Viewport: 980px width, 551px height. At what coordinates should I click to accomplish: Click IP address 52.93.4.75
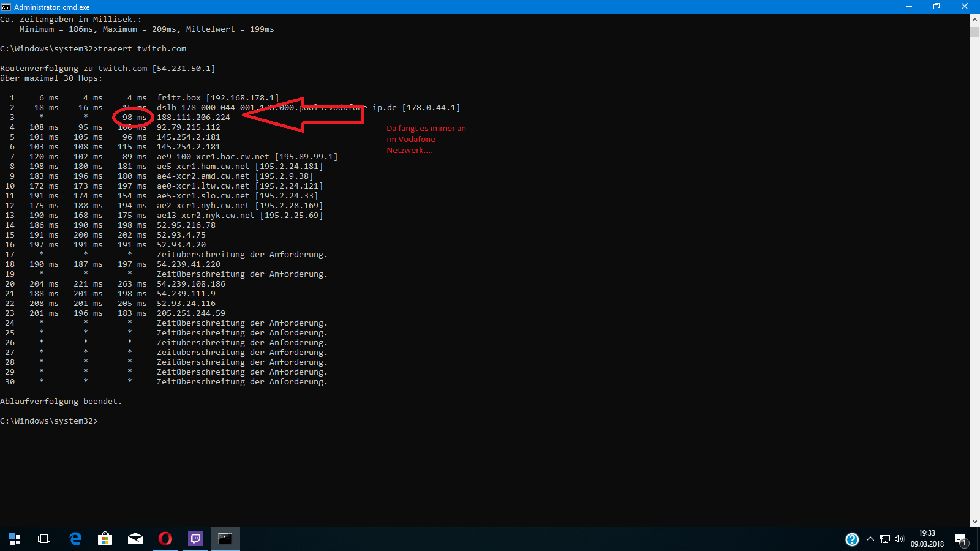(181, 235)
